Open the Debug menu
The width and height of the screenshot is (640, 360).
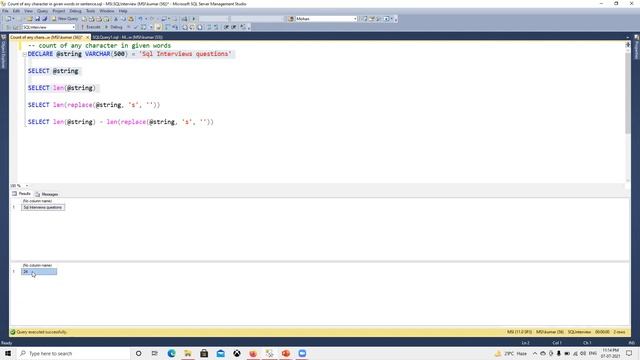76,11
